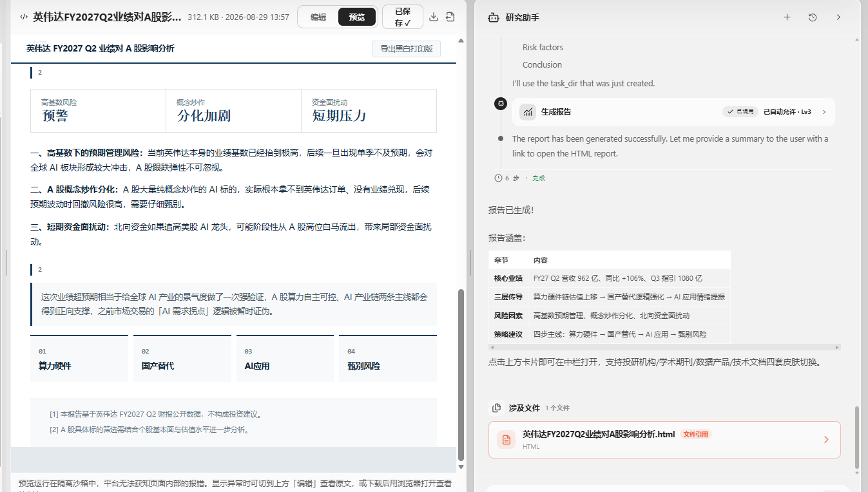
Task: Click the code file icon beside the title
Action: click(24, 17)
